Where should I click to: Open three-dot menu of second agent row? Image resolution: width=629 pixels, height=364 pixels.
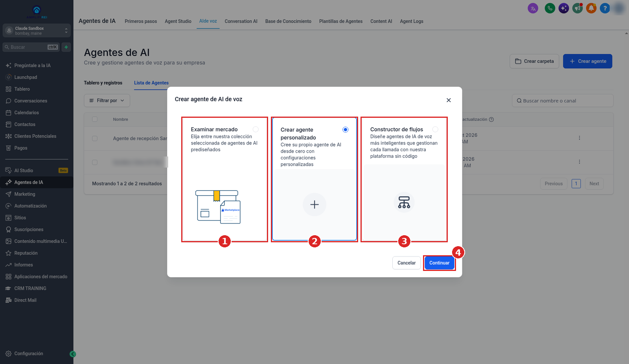point(579,162)
